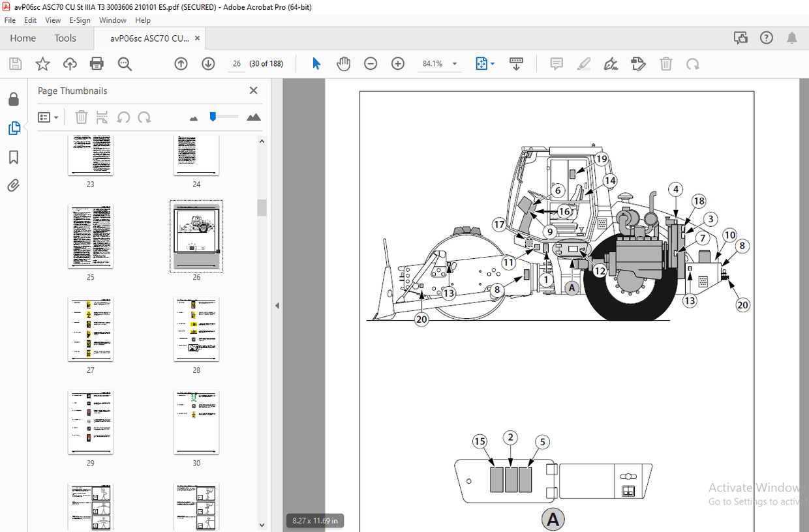Open the zoom percentage dropdown

point(455,63)
